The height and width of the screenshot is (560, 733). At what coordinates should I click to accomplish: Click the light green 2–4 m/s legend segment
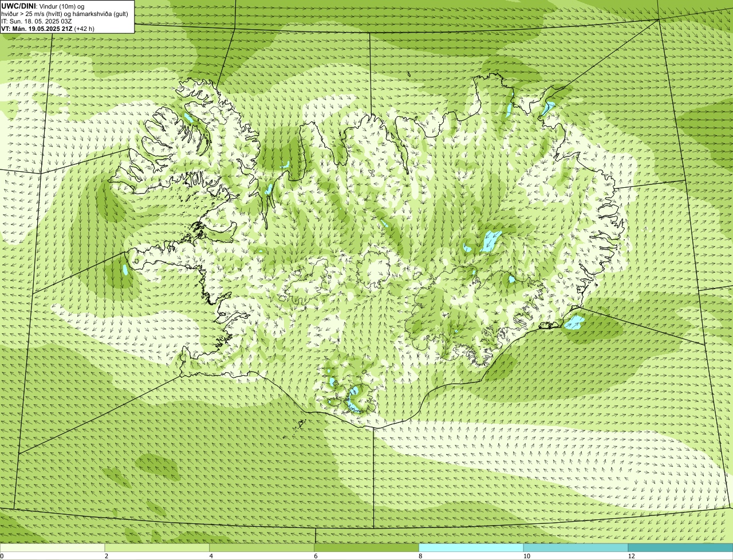(157, 547)
